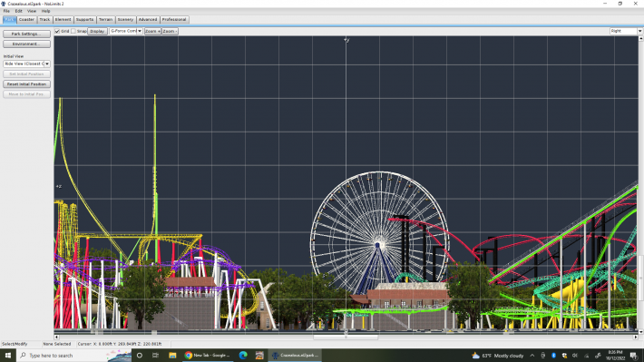Click the volume tray icon
Viewport: 644px width, 362px height.
pyautogui.click(x=575, y=356)
